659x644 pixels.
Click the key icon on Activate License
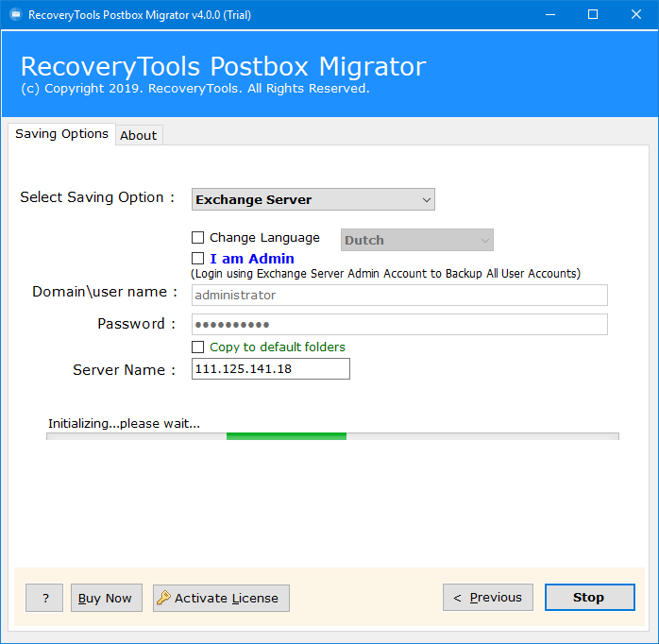[163, 598]
